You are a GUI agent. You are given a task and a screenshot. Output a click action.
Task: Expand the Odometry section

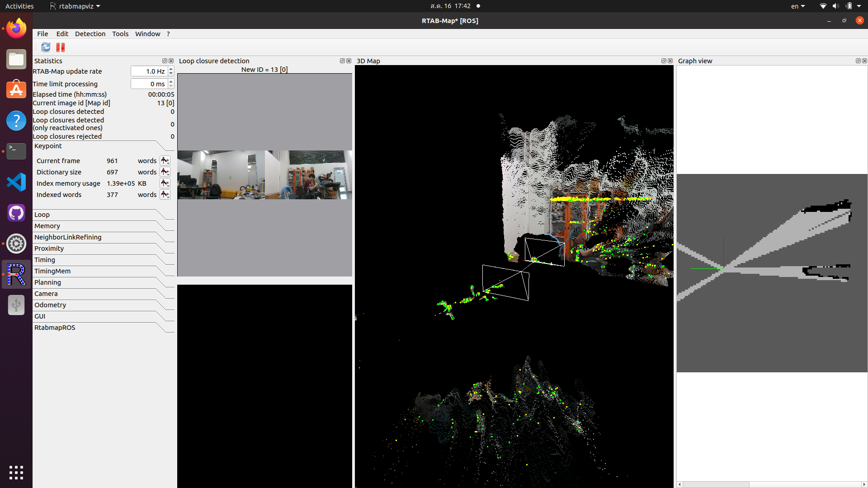click(x=104, y=305)
